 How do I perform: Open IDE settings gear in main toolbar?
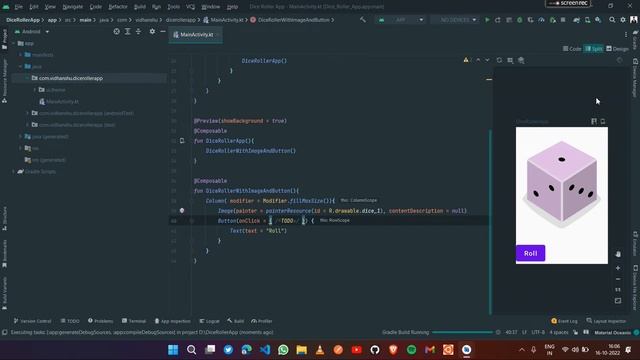[623, 20]
